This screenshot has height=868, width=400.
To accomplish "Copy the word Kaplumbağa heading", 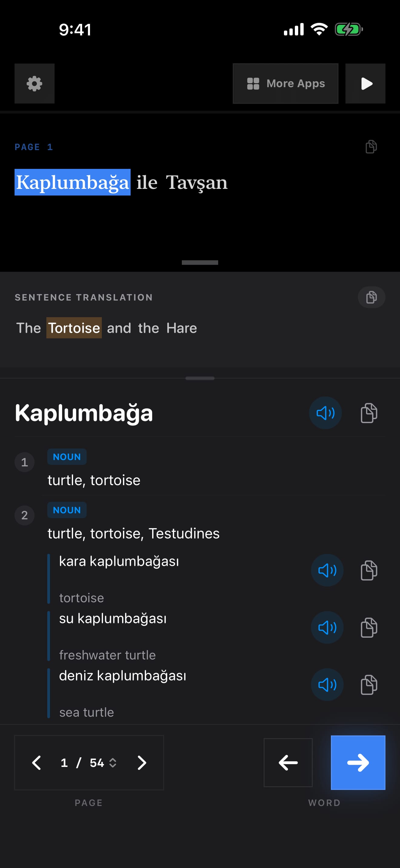I will (x=368, y=413).
